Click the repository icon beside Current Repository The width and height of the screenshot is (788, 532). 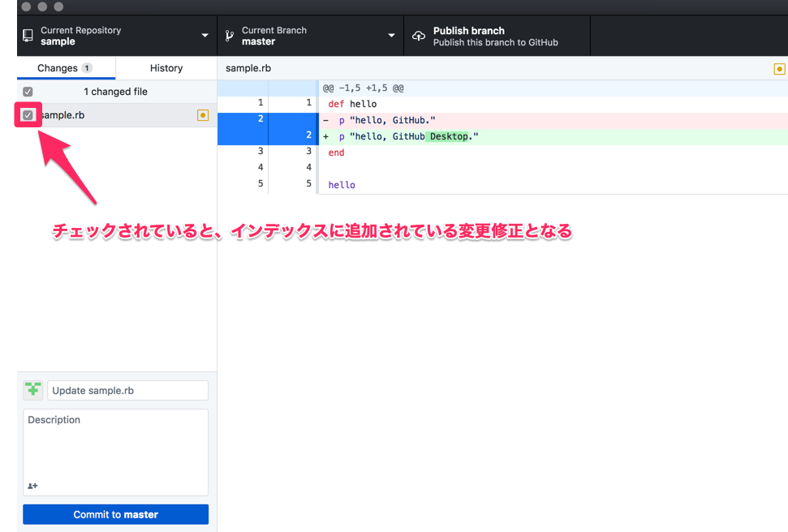[x=28, y=36]
